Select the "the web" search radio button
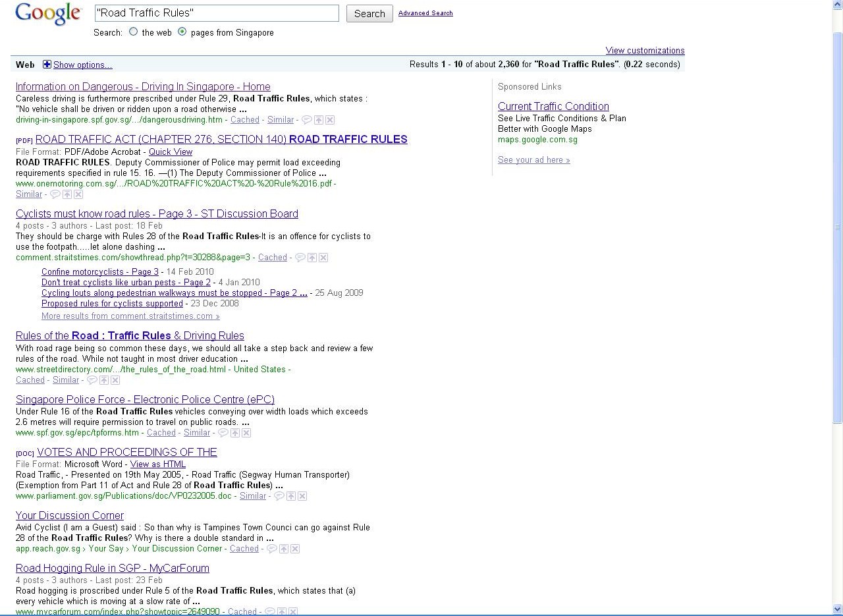843x616 pixels. click(x=134, y=32)
